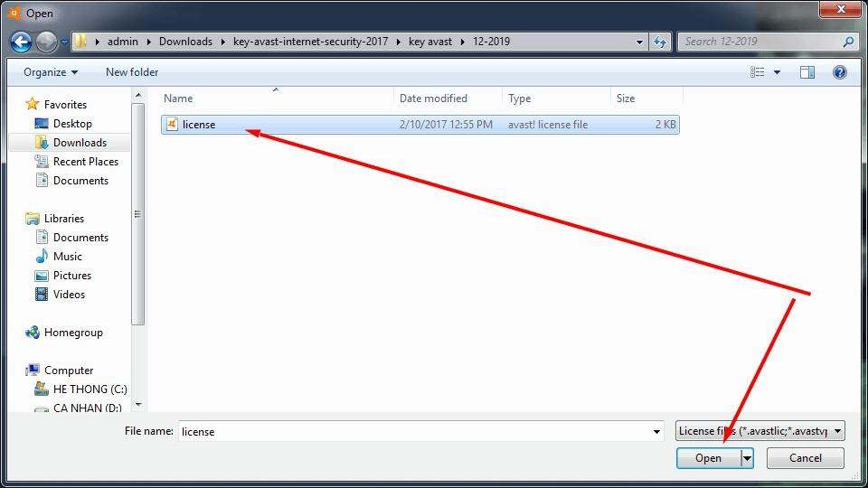Select Libraries in the navigation pane
This screenshot has height=488, width=868.
tap(64, 219)
